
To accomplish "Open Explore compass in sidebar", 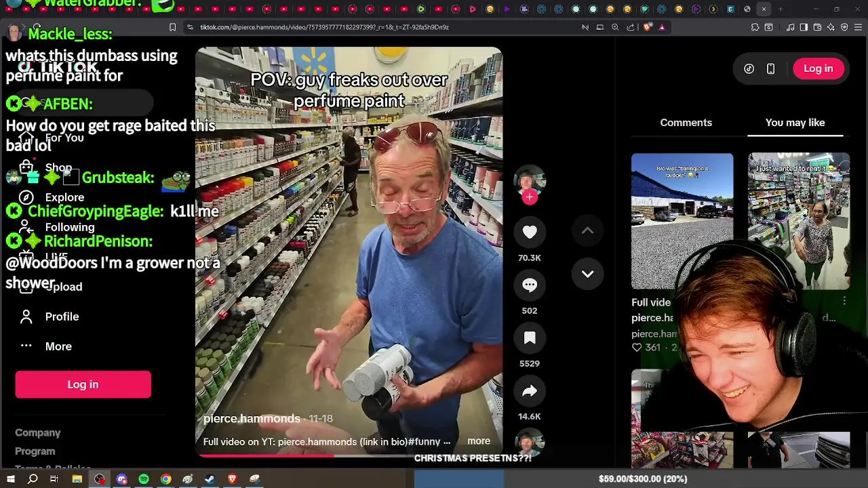I will [26, 197].
